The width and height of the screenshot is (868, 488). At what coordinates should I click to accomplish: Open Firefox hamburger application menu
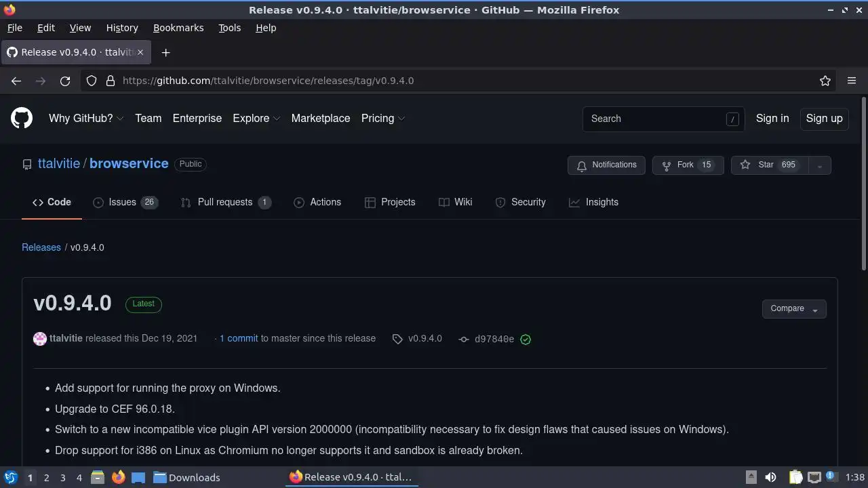852,81
